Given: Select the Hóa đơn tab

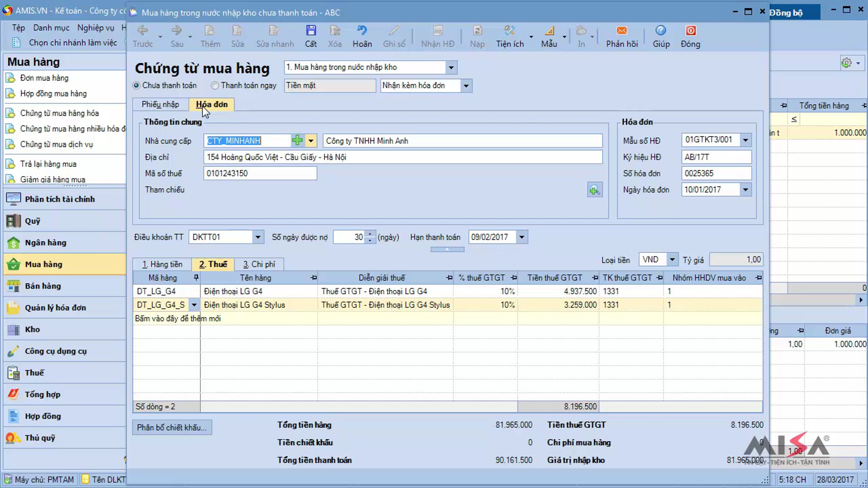Looking at the screenshot, I should click(x=212, y=104).
